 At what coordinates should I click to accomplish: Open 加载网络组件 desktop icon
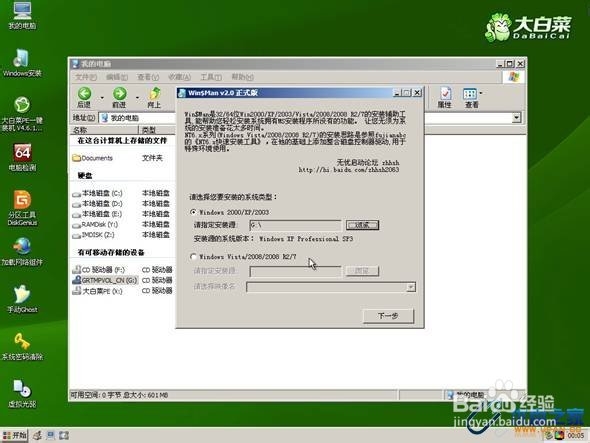tap(22, 251)
